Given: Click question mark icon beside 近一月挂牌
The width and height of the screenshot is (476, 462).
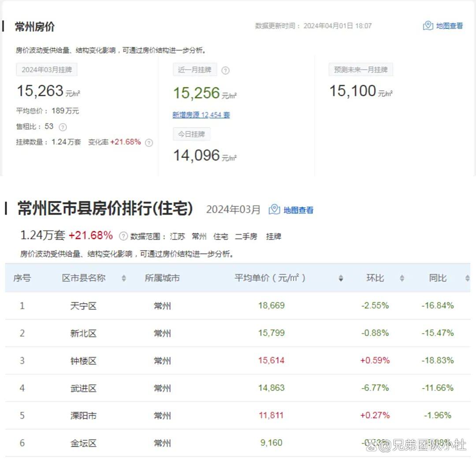Looking at the screenshot, I should pos(225,70).
